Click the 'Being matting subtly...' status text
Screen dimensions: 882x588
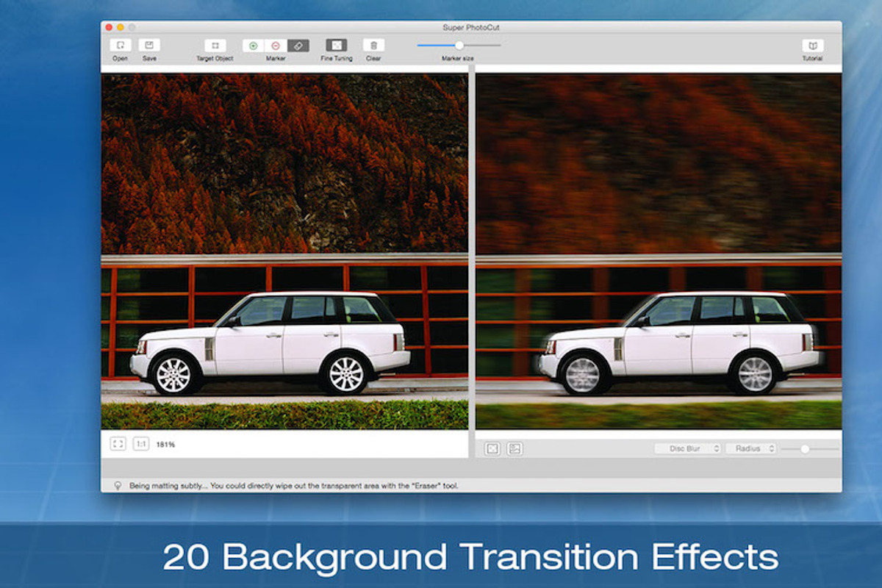point(294,486)
